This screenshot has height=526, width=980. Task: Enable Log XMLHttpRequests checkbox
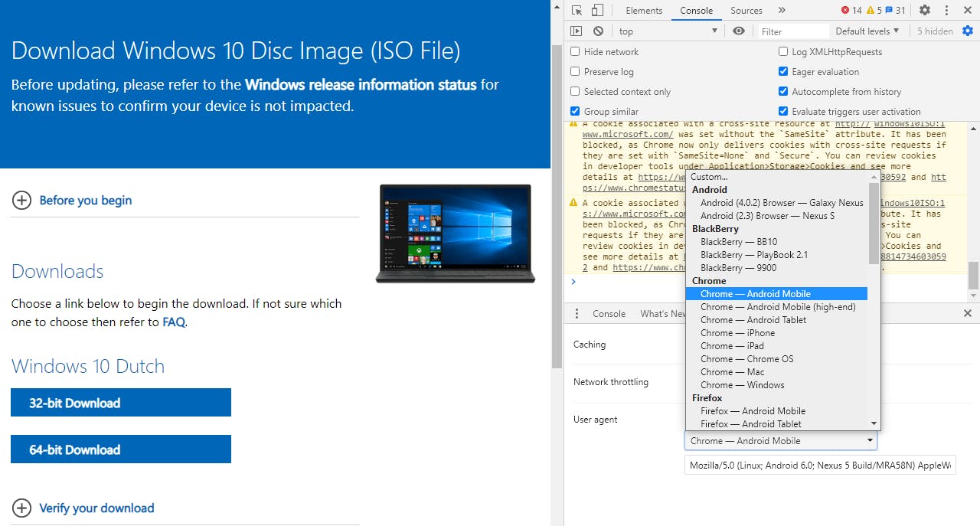(783, 51)
